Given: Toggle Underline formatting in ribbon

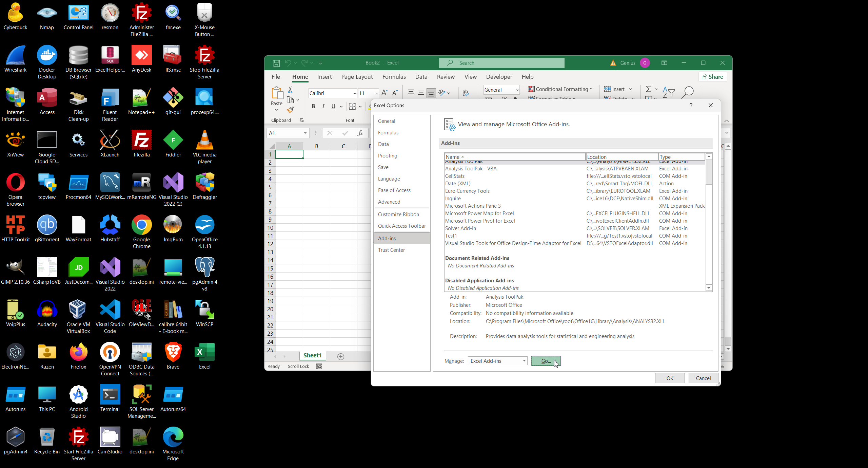Looking at the screenshot, I should [x=333, y=106].
